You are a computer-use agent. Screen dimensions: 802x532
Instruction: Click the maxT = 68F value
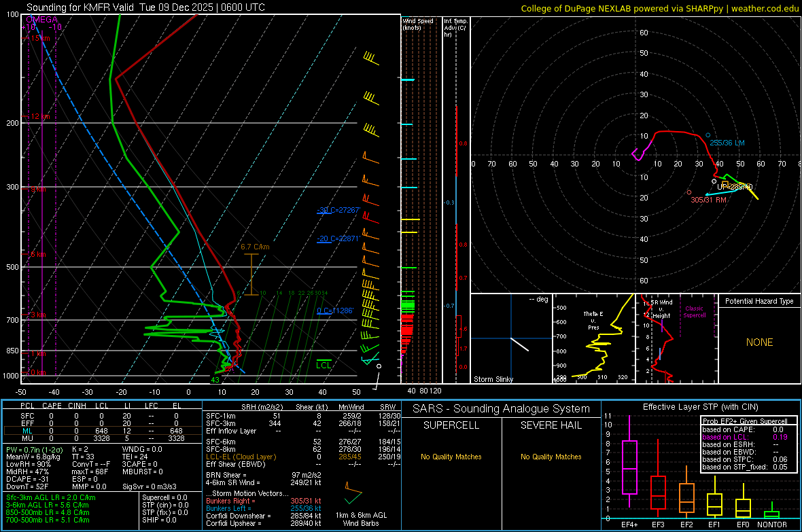[90, 472]
